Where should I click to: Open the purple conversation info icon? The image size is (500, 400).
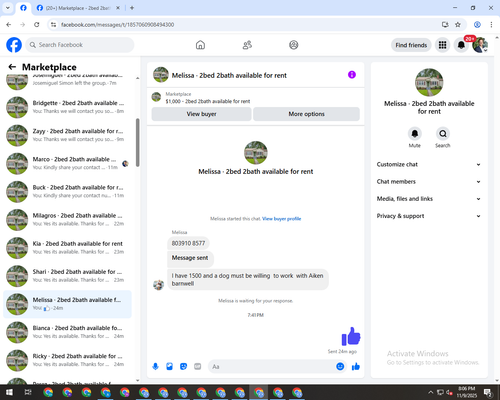[352, 75]
